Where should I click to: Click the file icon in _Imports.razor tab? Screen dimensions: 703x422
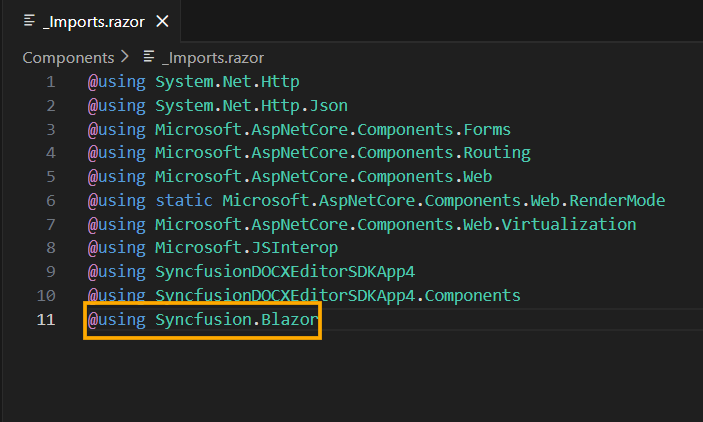30,21
